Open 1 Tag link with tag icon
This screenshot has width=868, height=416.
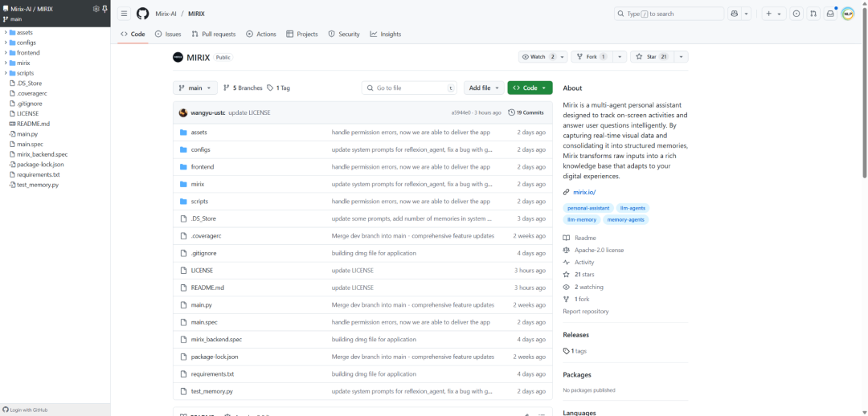point(278,88)
